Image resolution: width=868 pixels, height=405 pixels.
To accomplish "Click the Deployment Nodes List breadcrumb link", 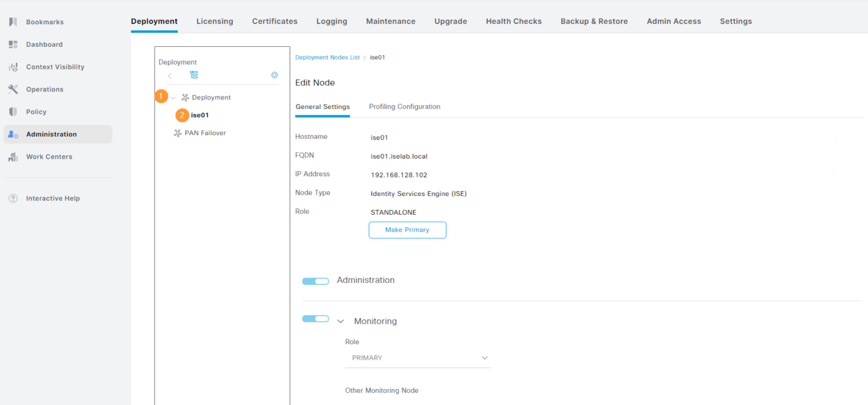I will [x=328, y=58].
